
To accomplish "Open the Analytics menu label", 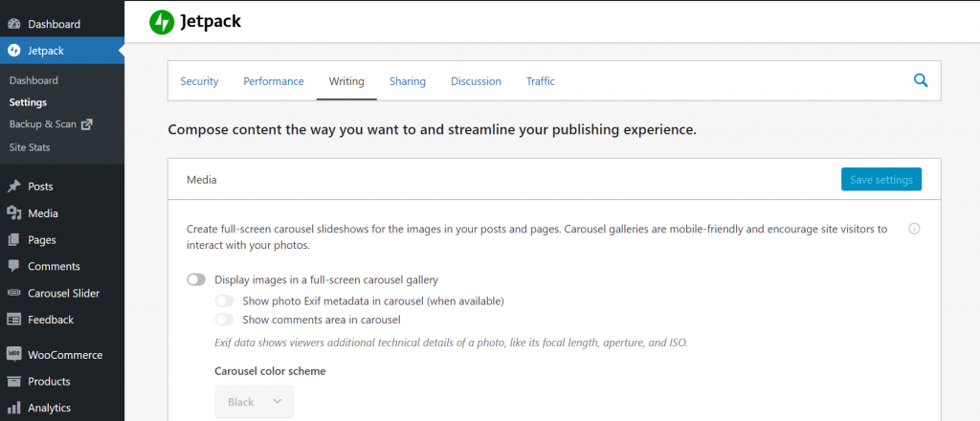I will pos(50,408).
